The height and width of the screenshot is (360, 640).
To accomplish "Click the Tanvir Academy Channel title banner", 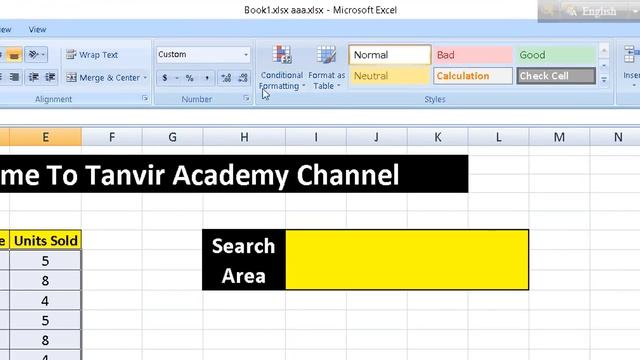I will point(234,174).
